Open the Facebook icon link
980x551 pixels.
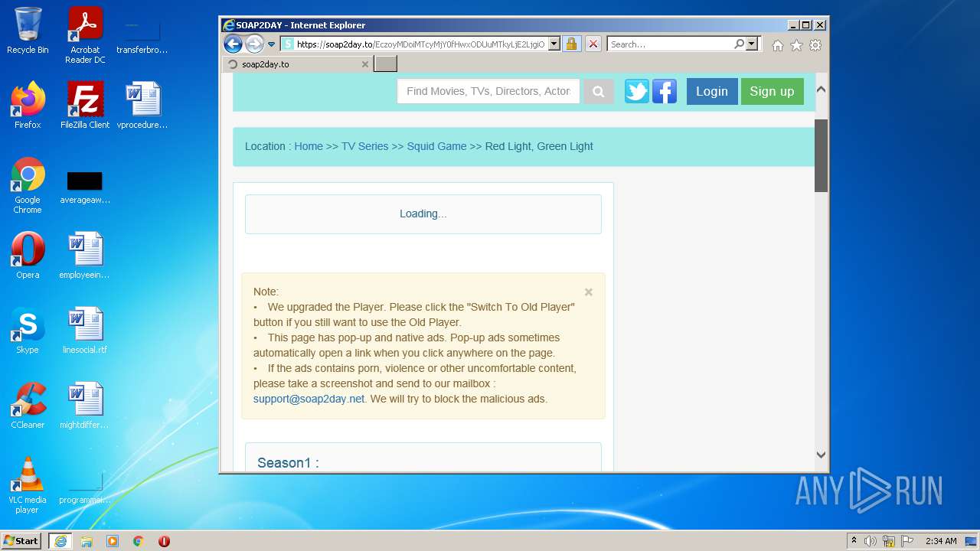[665, 91]
